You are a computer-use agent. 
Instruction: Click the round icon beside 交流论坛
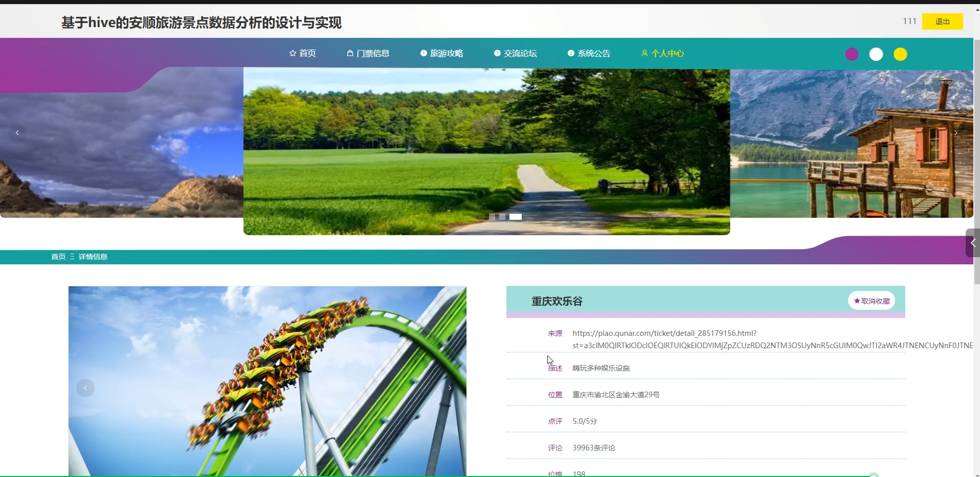pyautogui.click(x=497, y=53)
